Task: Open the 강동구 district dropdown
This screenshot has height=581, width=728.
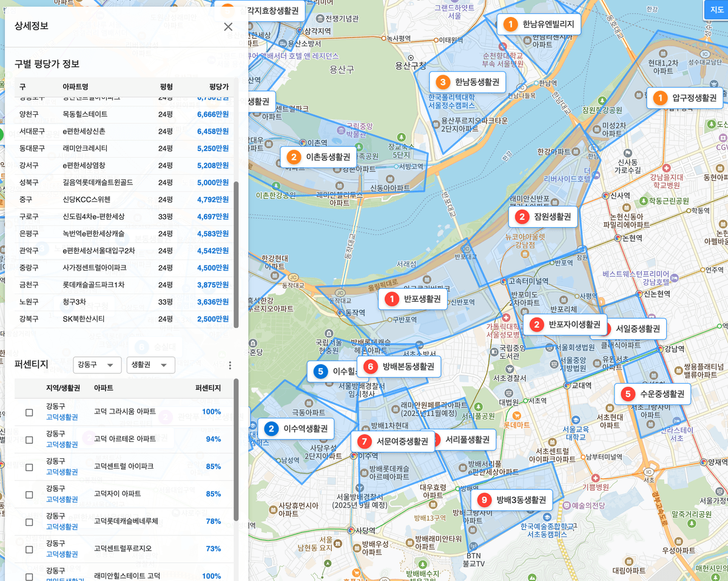Action: click(97, 365)
